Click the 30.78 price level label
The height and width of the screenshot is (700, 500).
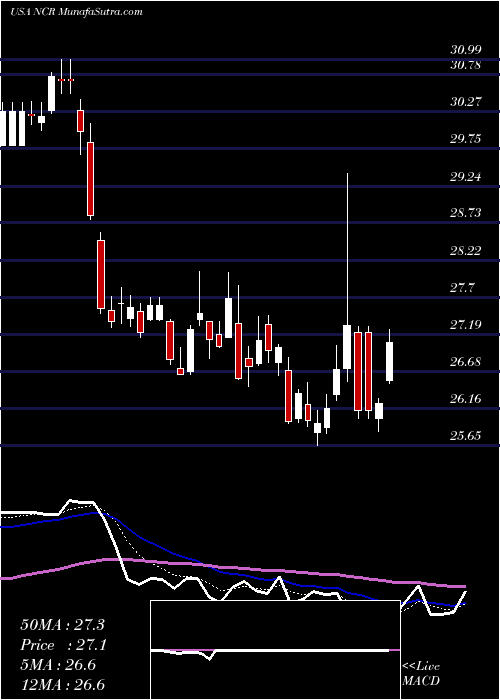(466, 65)
